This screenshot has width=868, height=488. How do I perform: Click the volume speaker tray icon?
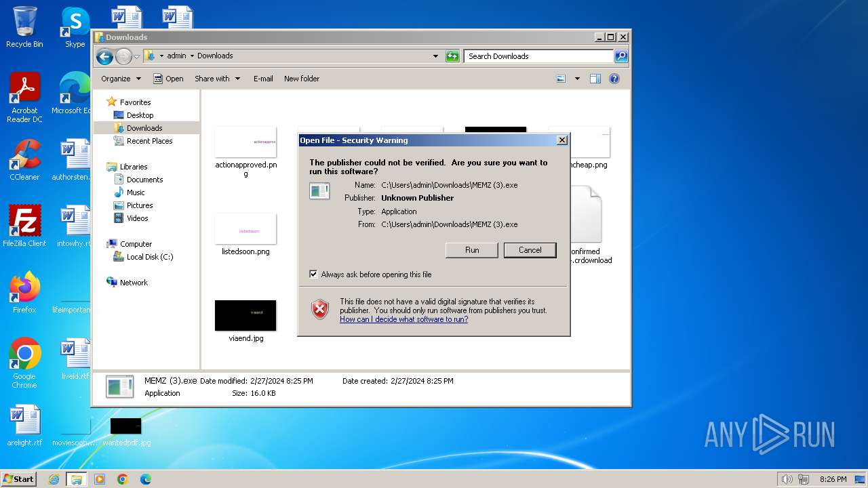coord(787,479)
